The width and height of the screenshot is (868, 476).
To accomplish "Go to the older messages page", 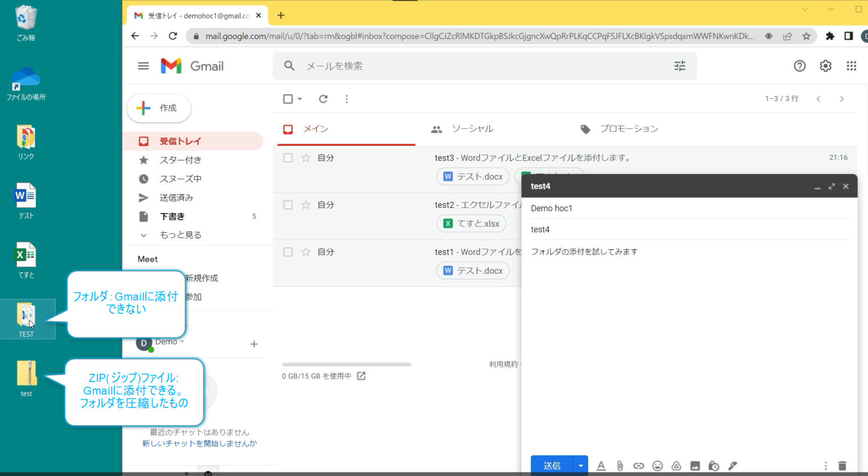I will click(842, 99).
